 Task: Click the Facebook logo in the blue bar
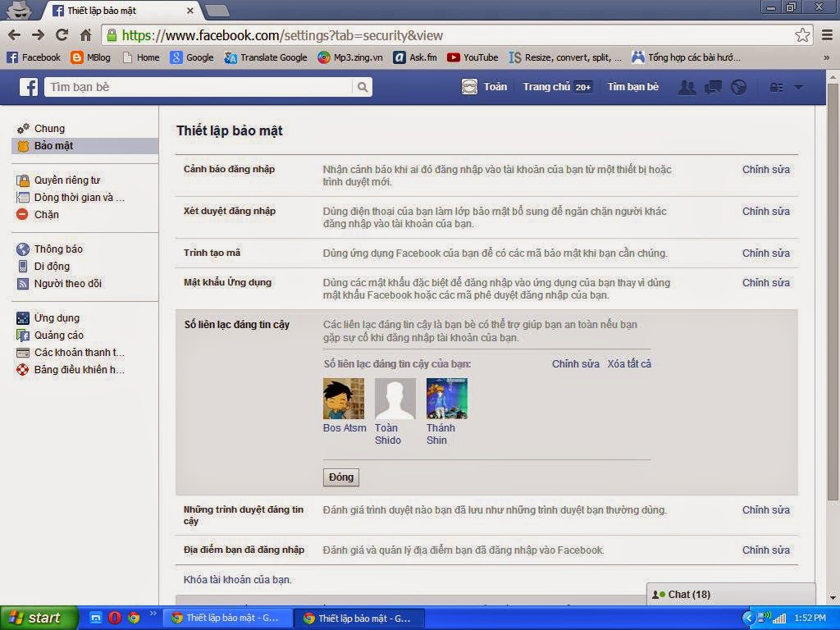[29, 87]
